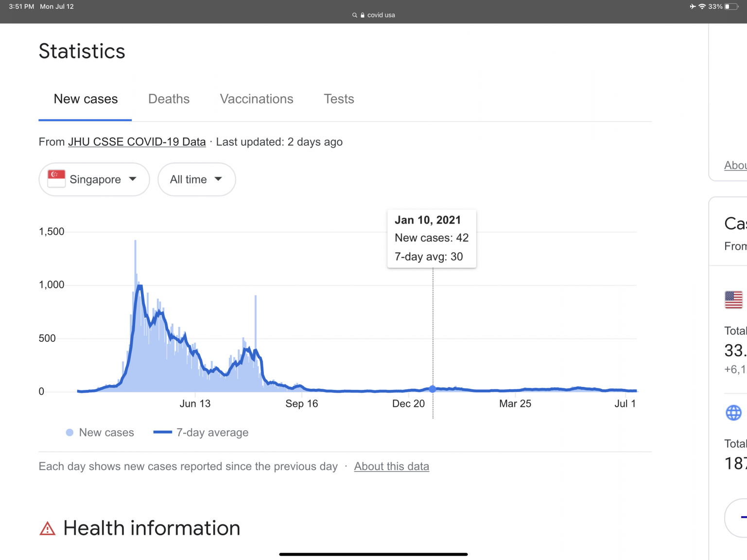Screen dimensions: 747x560
Task: Click the Jan 10 data point on chart
Action: [433, 389]
